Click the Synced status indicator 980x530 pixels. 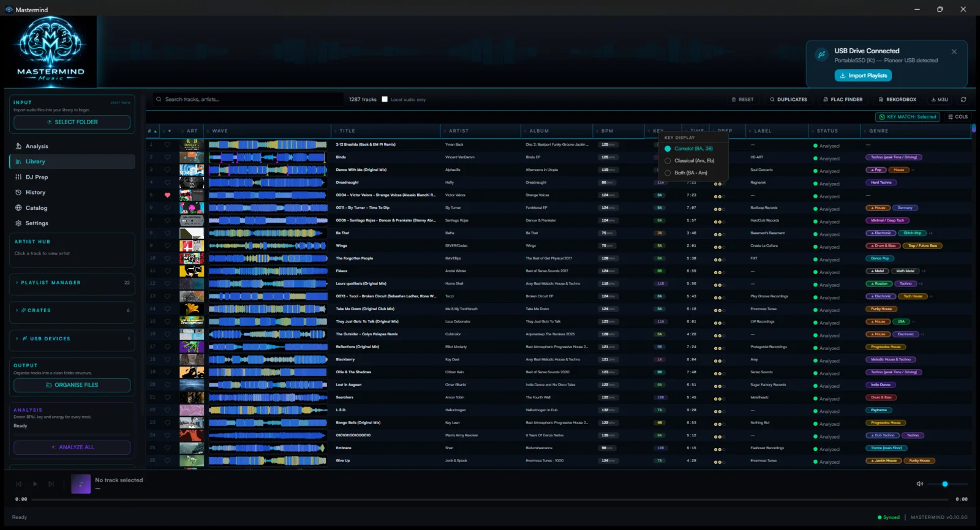889,518
